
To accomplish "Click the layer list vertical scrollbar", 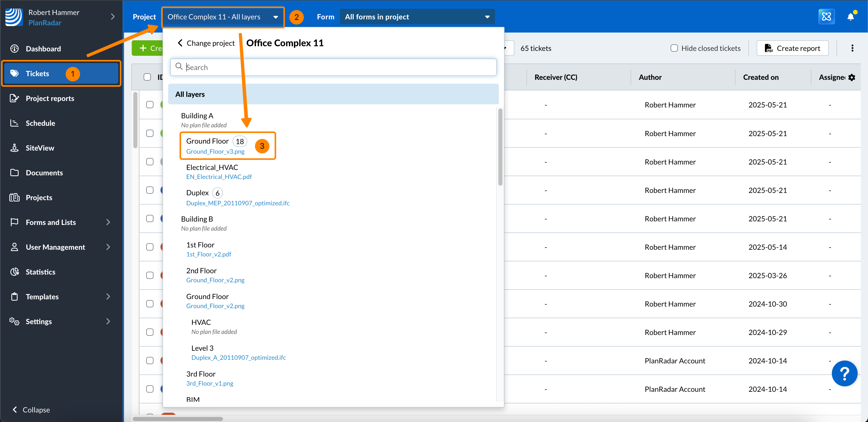I will 500,147.
